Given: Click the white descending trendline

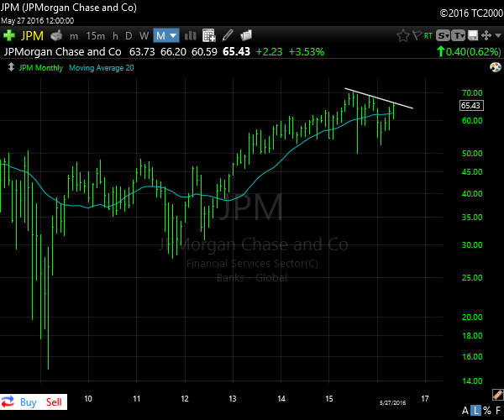Looking at the screenshot, I should tap(379, 98).
